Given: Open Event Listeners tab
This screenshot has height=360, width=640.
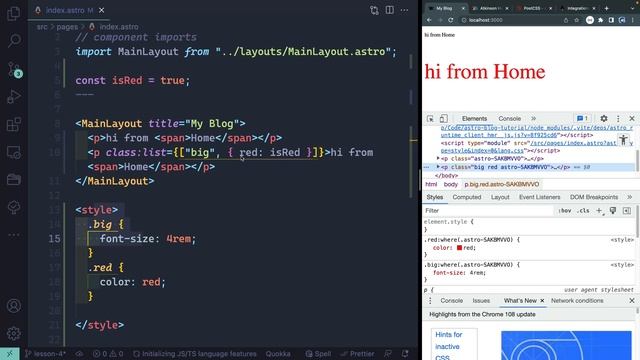Looking at the screenshot, I should click(540, 197).
